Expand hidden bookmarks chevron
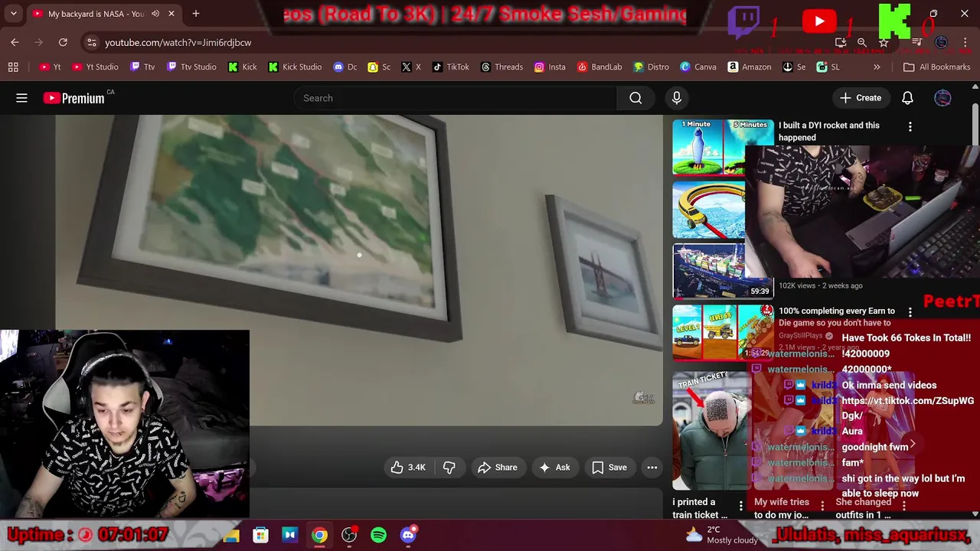The image size is (980, 551). coord(877,67)
